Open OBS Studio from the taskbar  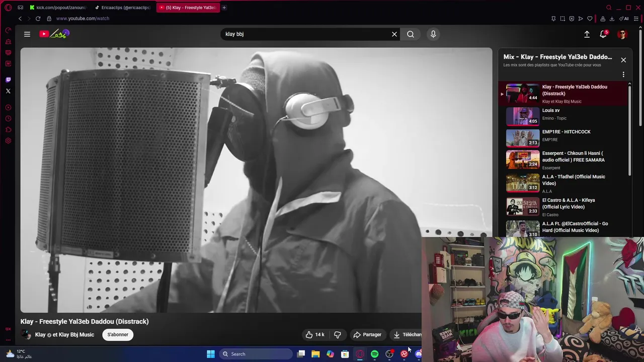pyautogui.click(x=389, y=354)
